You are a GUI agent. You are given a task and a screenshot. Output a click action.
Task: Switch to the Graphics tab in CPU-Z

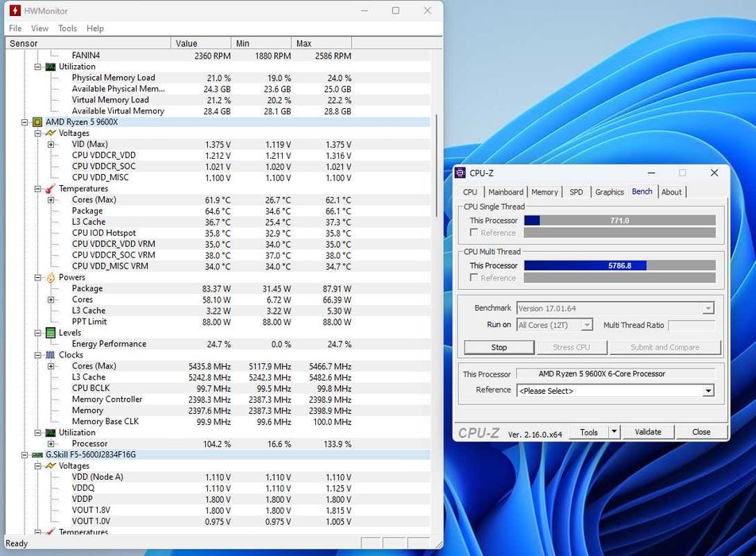[x=609, y=192]
